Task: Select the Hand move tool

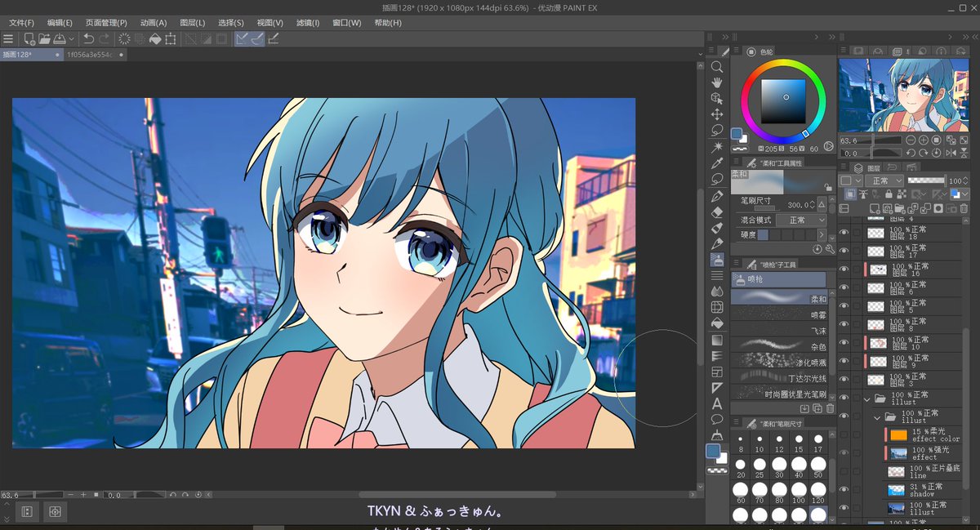Action: 717,82
